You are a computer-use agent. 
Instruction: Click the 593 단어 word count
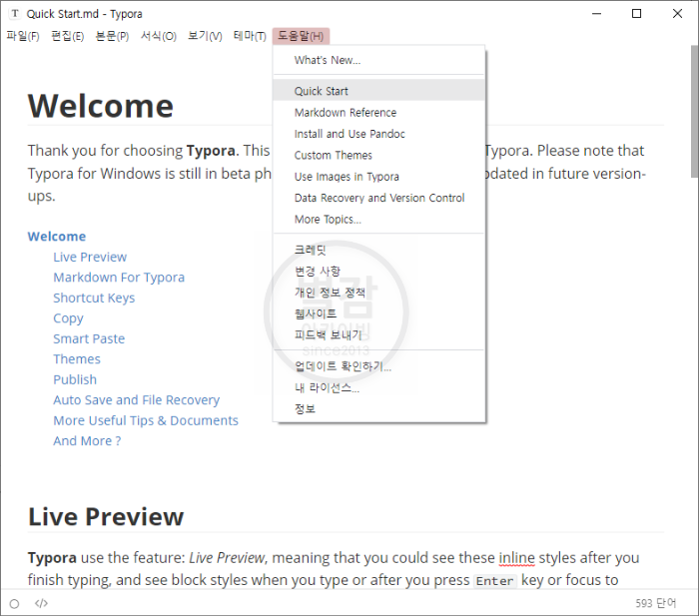tap(655, 603)
